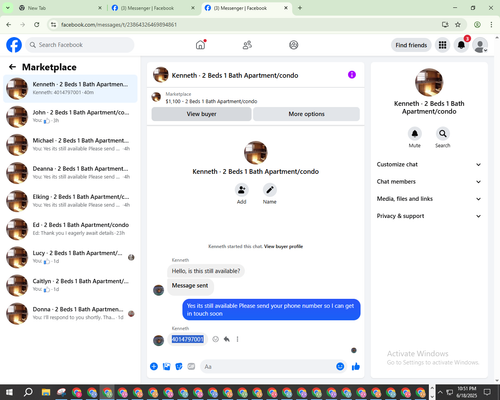
Task: Open more options for the phone number message
Action: coord(237,339)
